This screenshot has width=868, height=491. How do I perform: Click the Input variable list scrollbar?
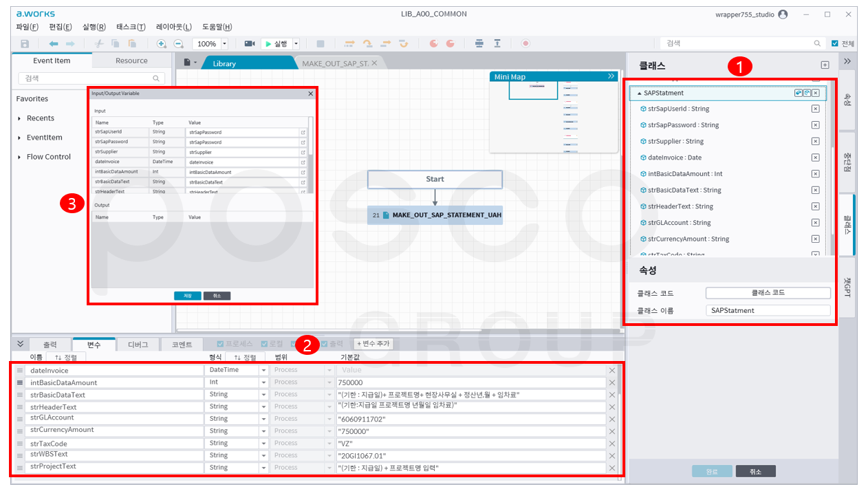coord(310,155)
